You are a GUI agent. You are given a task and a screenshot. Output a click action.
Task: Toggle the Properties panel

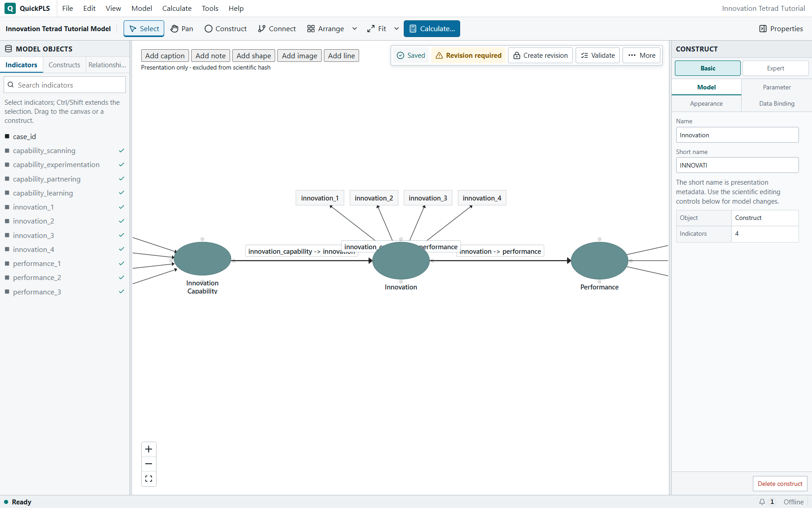[x=781, y=28]
